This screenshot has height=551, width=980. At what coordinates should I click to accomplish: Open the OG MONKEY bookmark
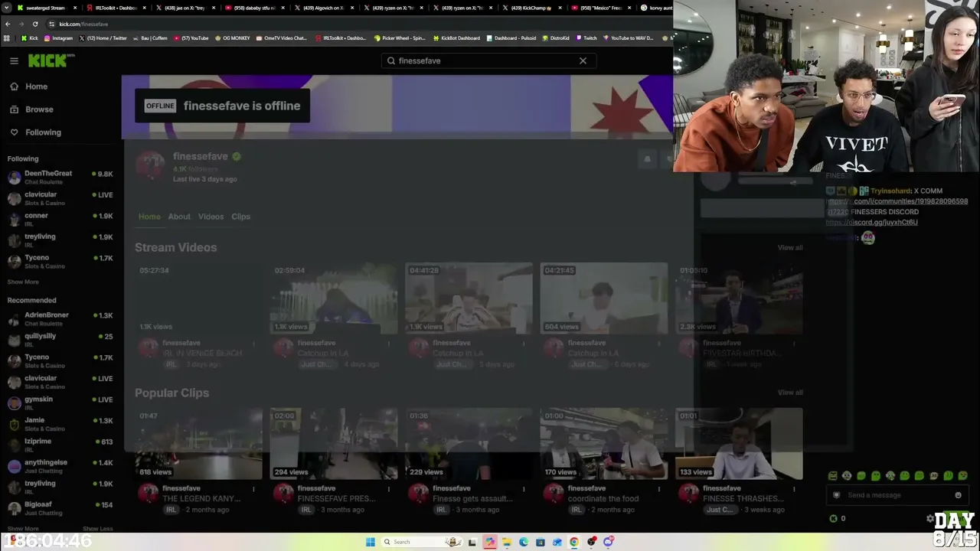[x=233, y=37]
